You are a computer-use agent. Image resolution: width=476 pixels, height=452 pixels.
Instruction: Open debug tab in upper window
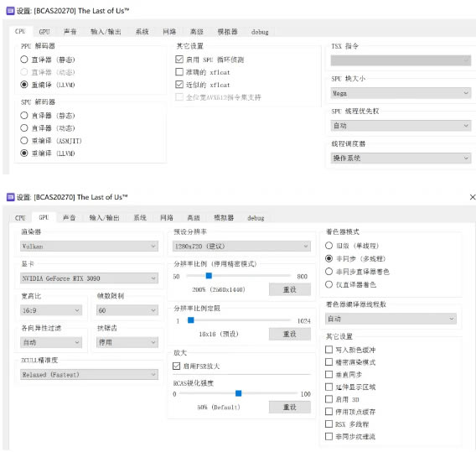[260, 32]
